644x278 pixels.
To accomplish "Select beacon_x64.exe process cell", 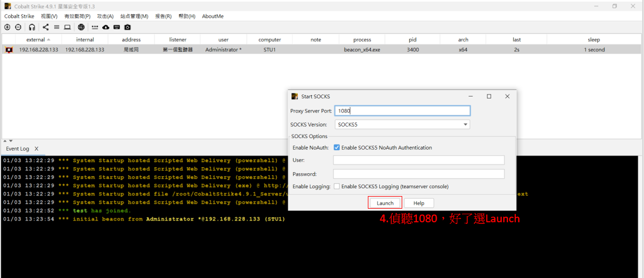I will [x=362, y=50].
